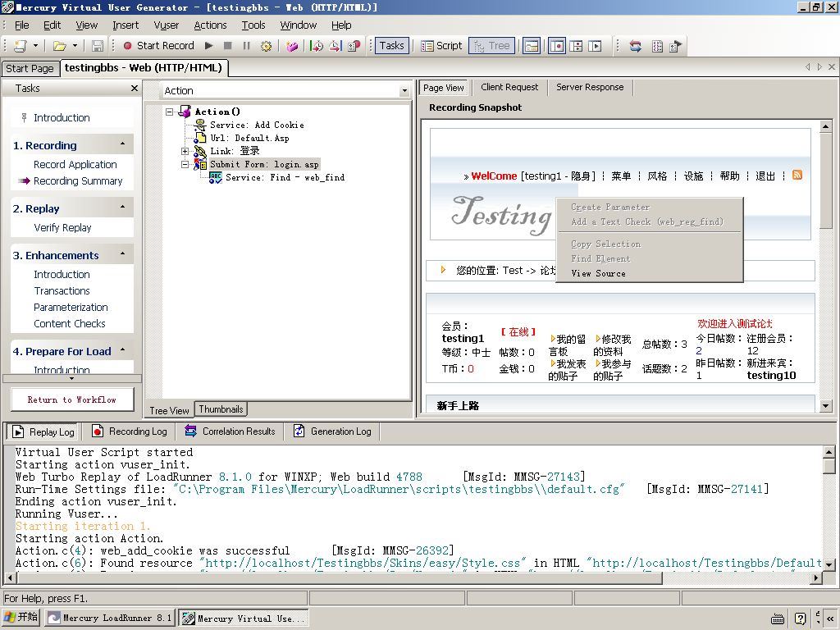Switch to the Tree View tab
This screenshot has width=840, height=630.
[x=169, y=410]
